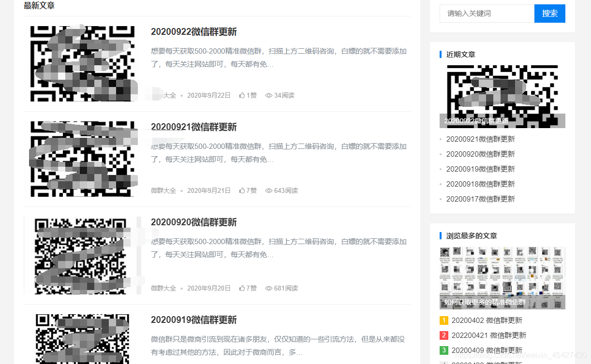Click the eye icon next to 34阅读

(x=268, y=95)
